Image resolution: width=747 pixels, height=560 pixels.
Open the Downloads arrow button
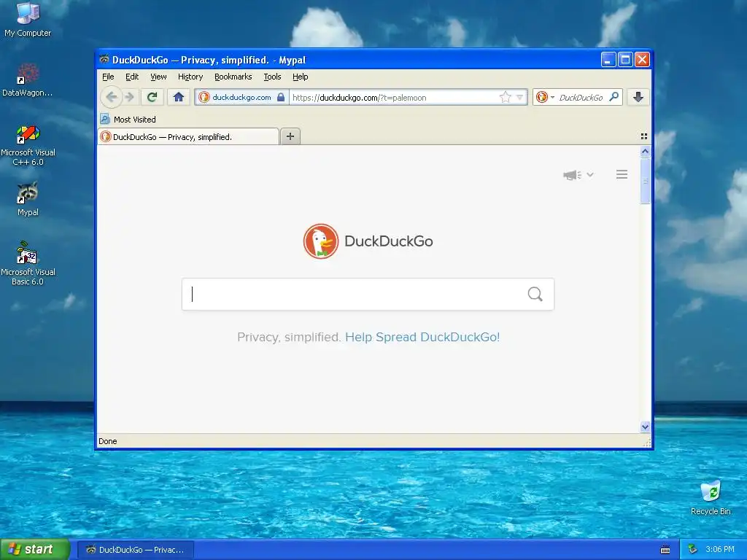638,97
